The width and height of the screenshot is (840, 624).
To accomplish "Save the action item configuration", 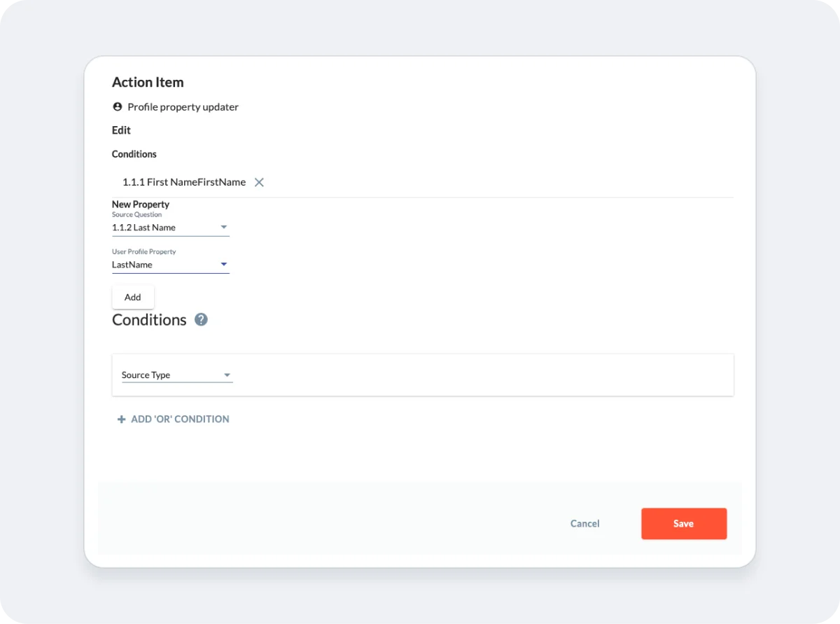I will click(x=683, y=523).
